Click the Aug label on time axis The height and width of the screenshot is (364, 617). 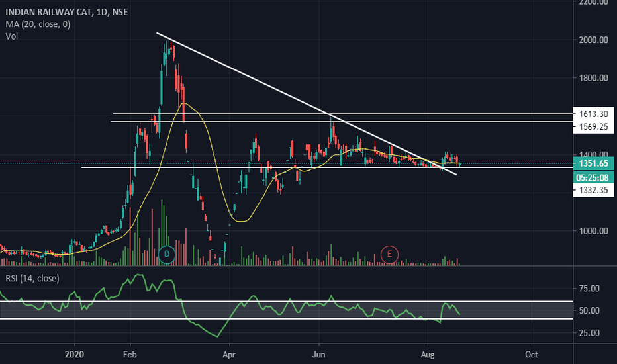coord(428,355)
